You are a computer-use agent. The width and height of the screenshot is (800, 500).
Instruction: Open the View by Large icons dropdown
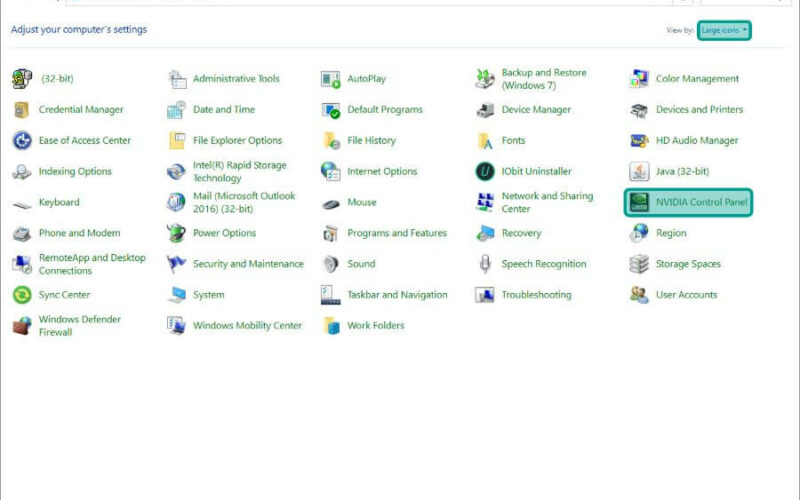(x=724, y=30)
